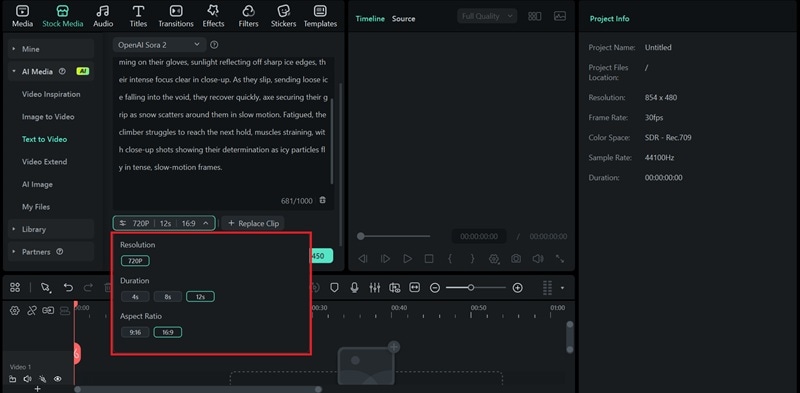Open the video scopes icon
Viewport: 800px width, 393px height.
tap(560, 16)
